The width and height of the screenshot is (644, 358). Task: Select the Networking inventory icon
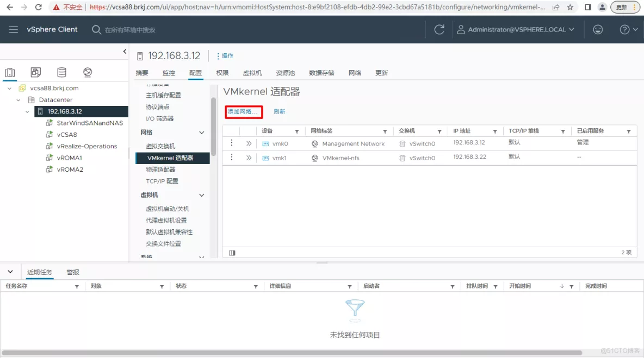pyautogui.click(x=88, y=73)
